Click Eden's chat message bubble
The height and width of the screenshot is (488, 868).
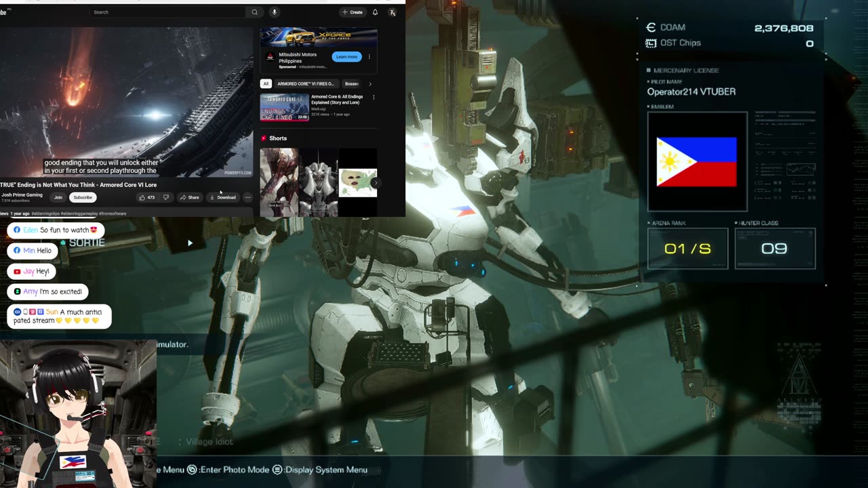[56, 230]
